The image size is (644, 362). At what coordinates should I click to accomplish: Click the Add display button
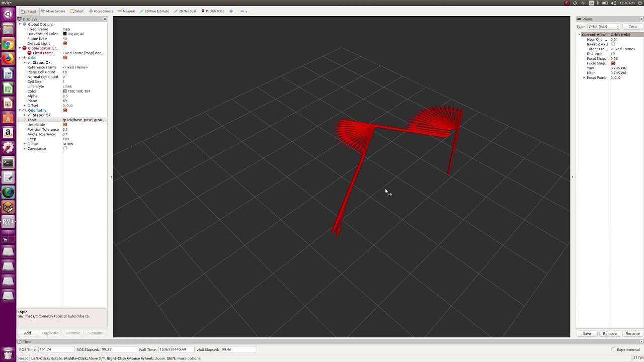pos(28,333)
